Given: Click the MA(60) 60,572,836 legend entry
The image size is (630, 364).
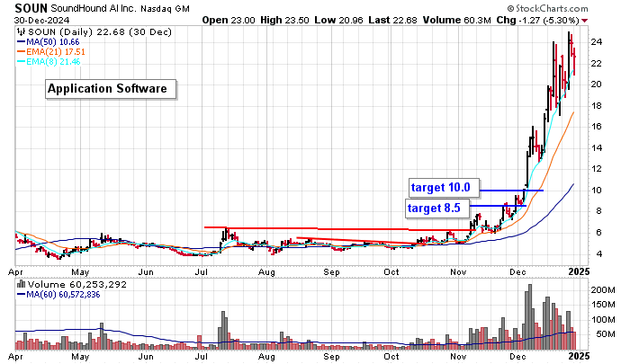Looking at the screenshot, I should click(58, 295).
